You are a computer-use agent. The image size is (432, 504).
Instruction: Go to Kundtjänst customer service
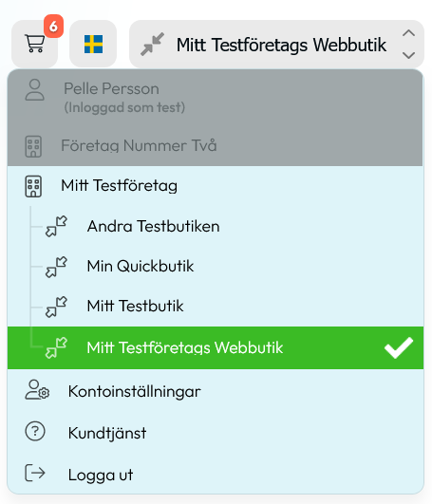[216, 432]
